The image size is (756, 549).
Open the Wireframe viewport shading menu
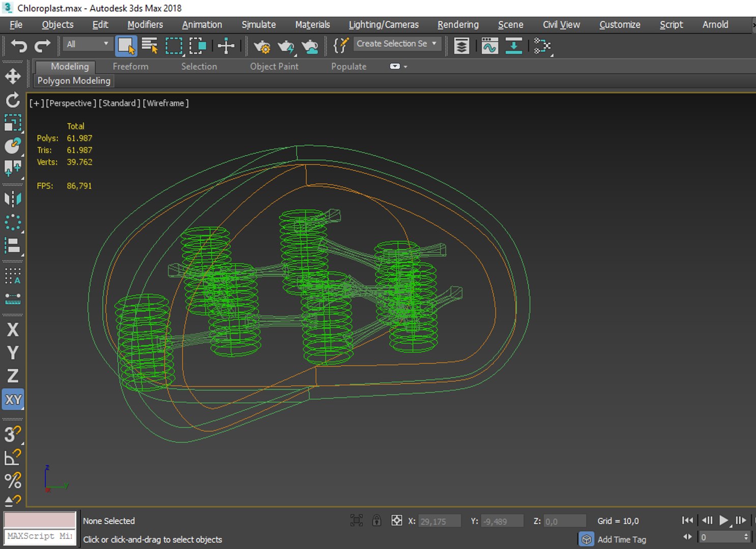pos(165,103)
